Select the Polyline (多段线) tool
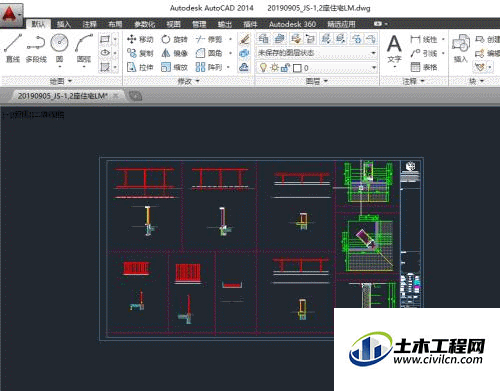The height and width of the screenshot is (391, 500). click(x=36, y=48)
